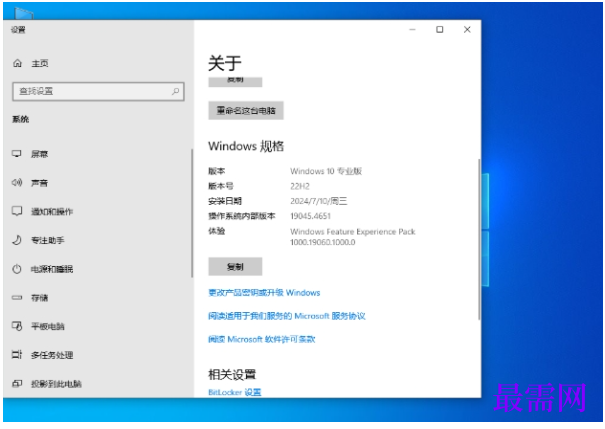
Task: Click the content pane vertical scrollbar
Action: coord(479,239)
